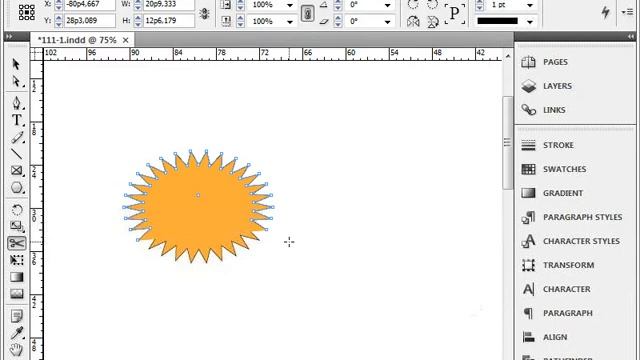Click the Height input field

168,20
